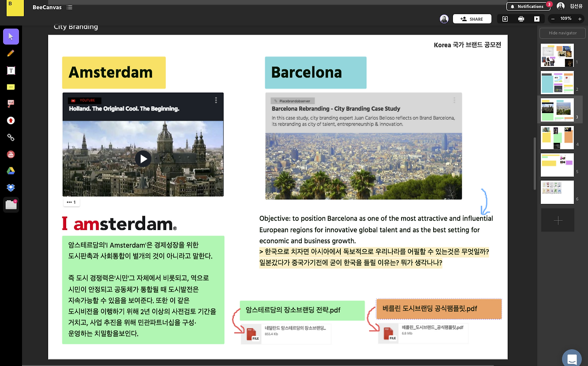588x366 pixels.
Task: Select the yellow Amsterdam heading note
Action: 114,73
